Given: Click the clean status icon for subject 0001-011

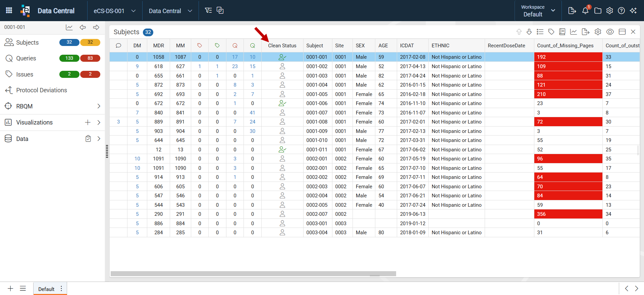Looking at the screenshot, I should 282,150.
